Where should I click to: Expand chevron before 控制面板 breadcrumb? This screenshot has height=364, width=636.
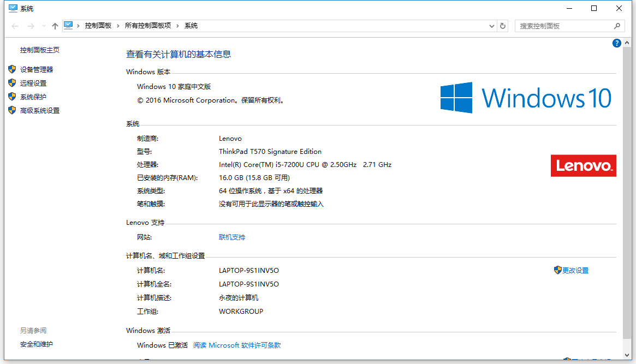[78, 26]
